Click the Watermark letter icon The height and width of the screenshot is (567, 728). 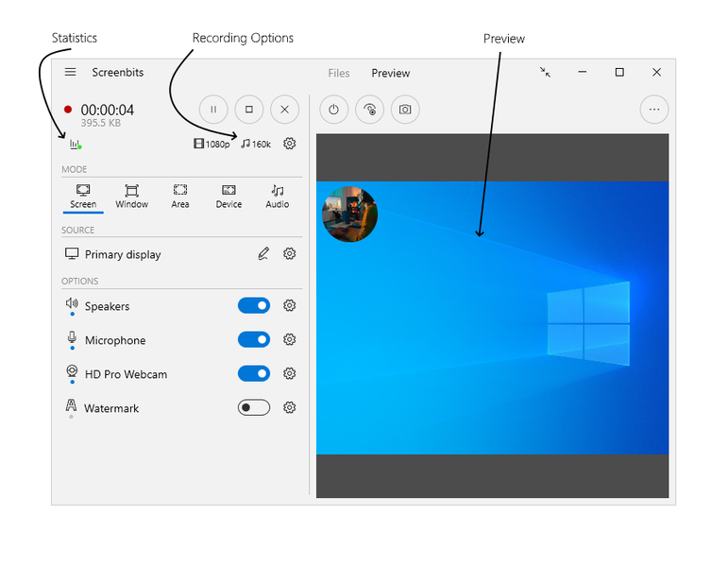tap(71, 404)
